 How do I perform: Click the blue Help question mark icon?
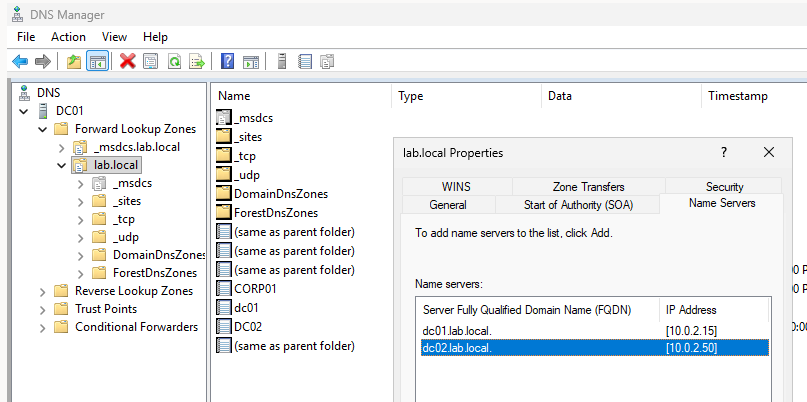(x=228, y=62)
